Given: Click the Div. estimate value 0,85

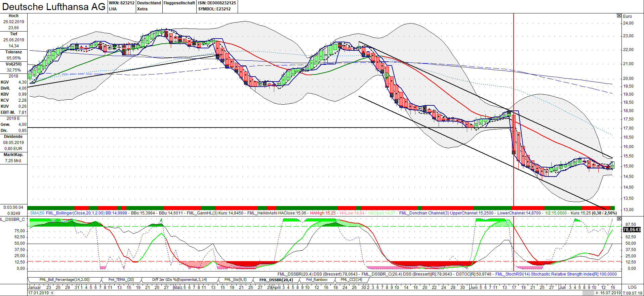Looking at the screenshot, I should [23, 131].
